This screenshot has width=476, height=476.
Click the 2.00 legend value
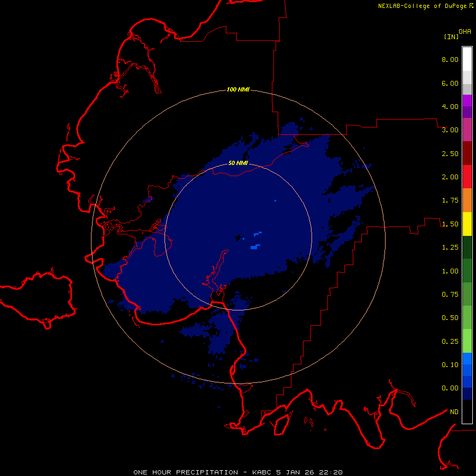pos(450,177)
